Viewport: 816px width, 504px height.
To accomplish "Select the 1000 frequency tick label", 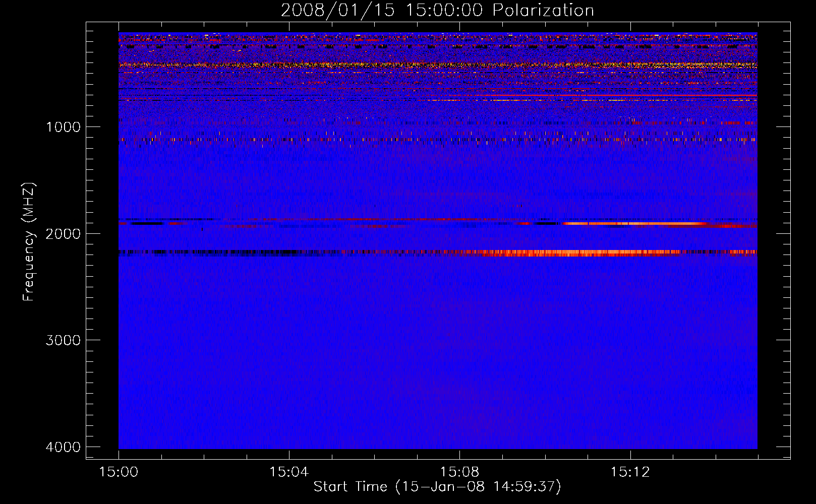I will (63, 127).
